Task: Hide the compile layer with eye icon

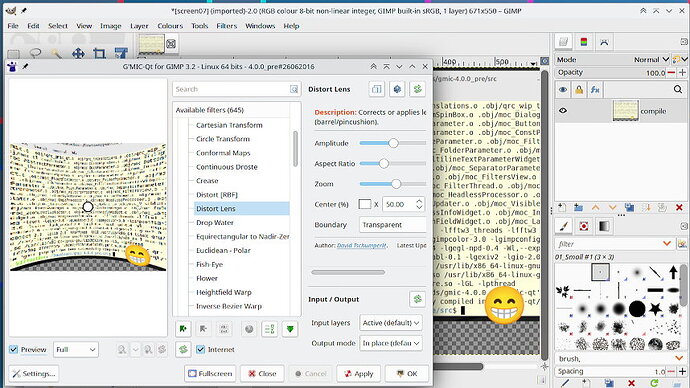Action: pyautogui.click(x=563, y=111)
